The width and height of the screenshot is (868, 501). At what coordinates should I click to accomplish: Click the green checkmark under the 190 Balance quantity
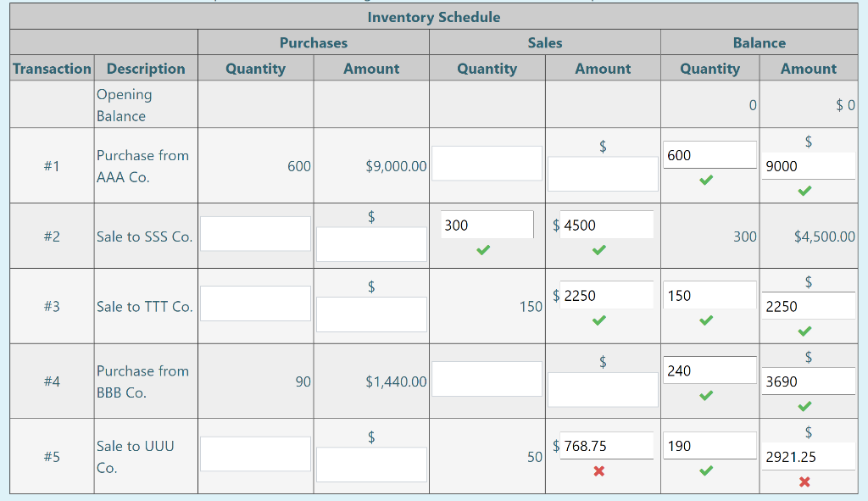coord(707,470)
